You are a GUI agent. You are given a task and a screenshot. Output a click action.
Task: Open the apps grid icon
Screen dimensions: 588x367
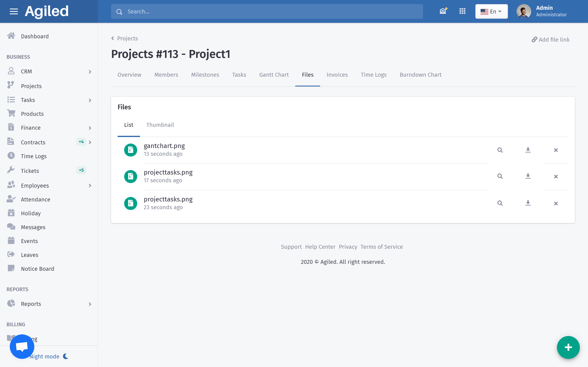[462, 11]
